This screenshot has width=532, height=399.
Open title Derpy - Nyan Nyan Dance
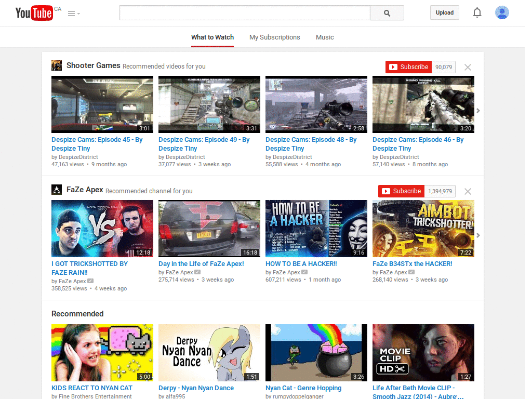coord(196,388)
